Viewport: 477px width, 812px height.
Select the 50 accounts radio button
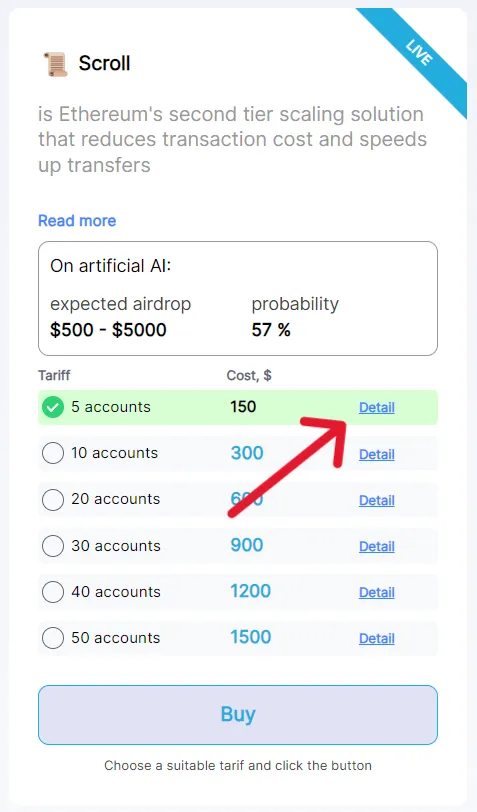(53, 638)
